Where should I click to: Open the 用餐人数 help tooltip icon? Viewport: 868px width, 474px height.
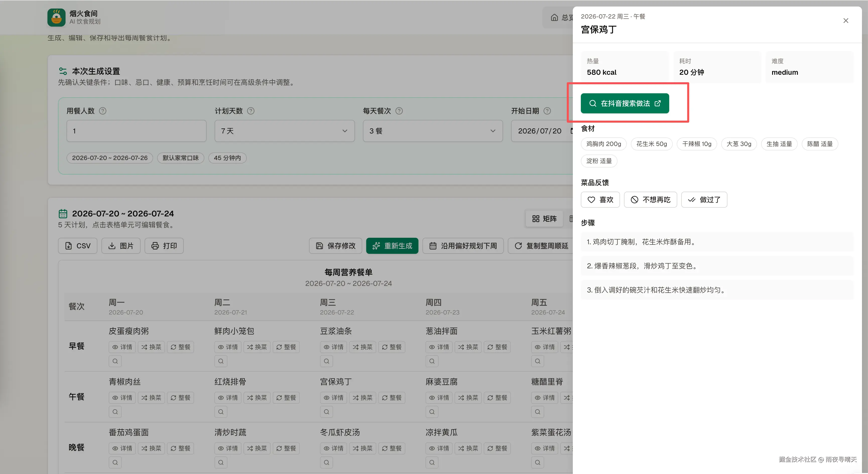[x=103, y=111]
